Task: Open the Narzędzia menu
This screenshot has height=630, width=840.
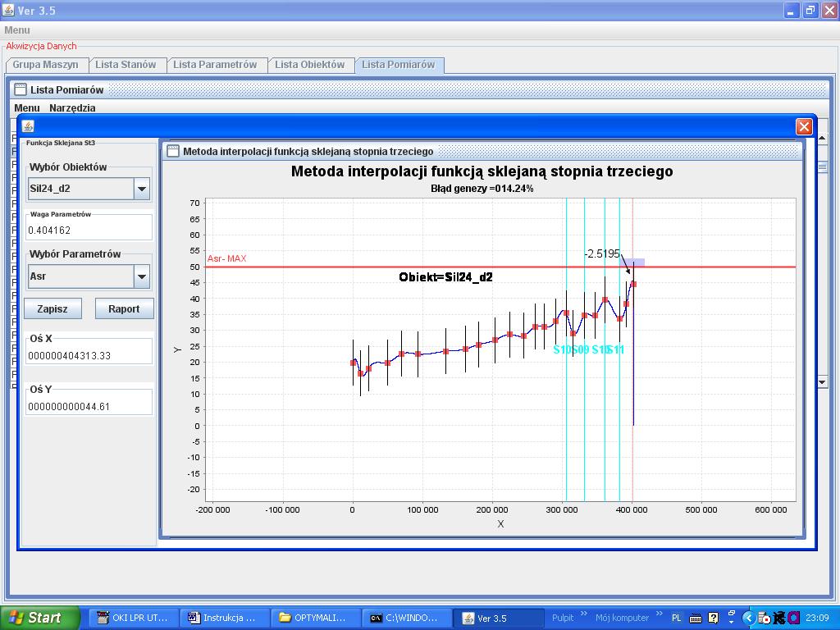Action: pyautogui.click(x=72, y=107)
